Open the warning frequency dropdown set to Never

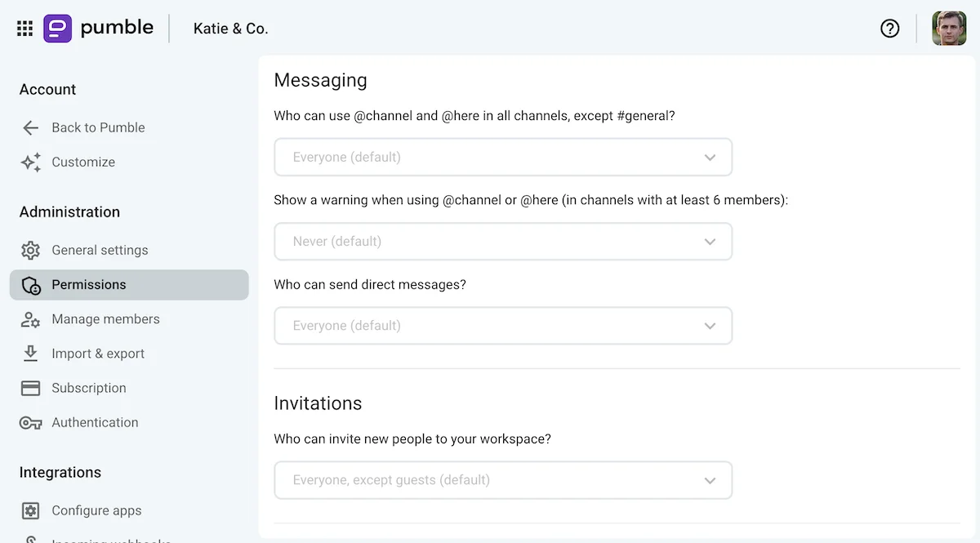click(x=503, y=241)
